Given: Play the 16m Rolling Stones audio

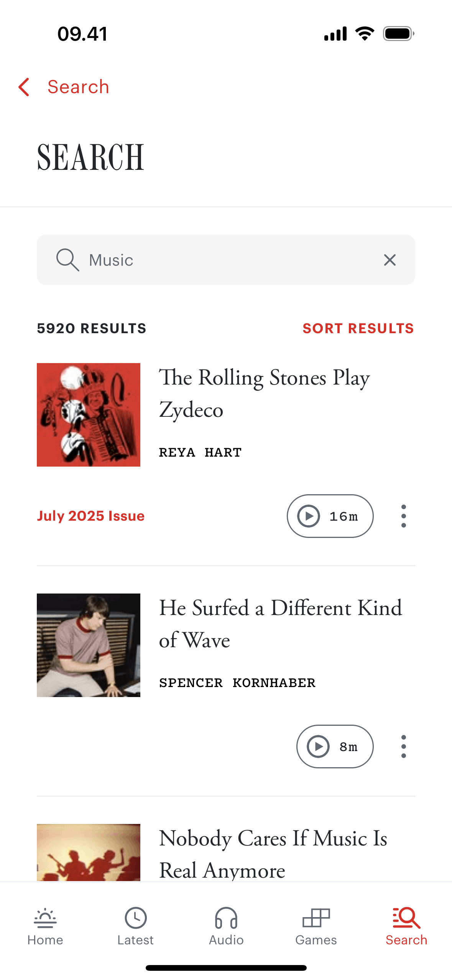Looking at the screenshot, I should coord(330,516).
